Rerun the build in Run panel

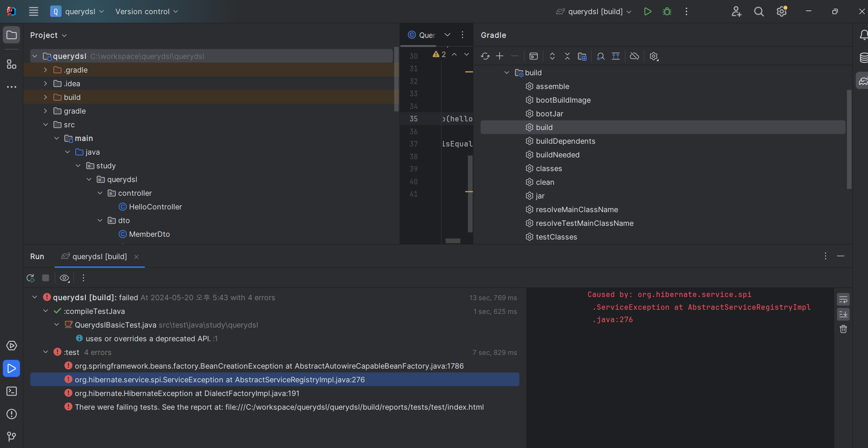point(31,278)
